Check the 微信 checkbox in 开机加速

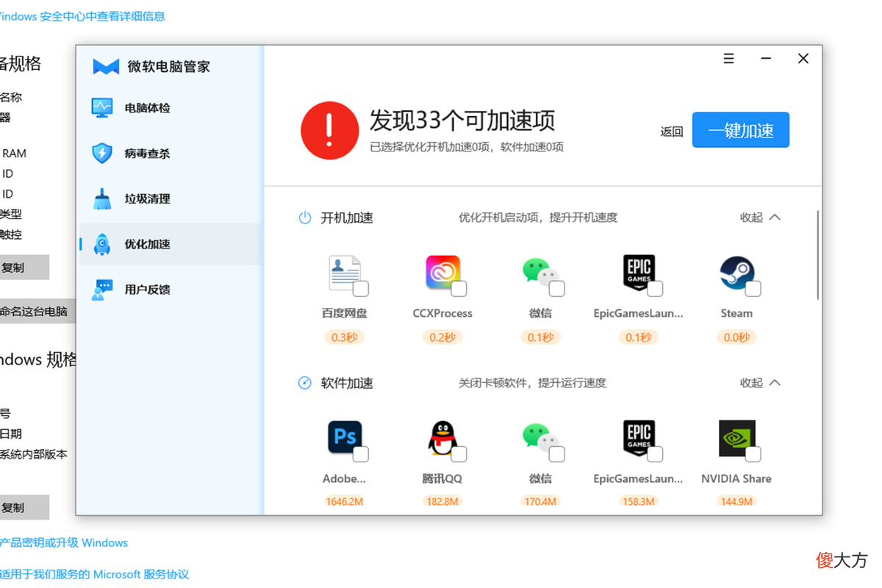coord(557,288)
